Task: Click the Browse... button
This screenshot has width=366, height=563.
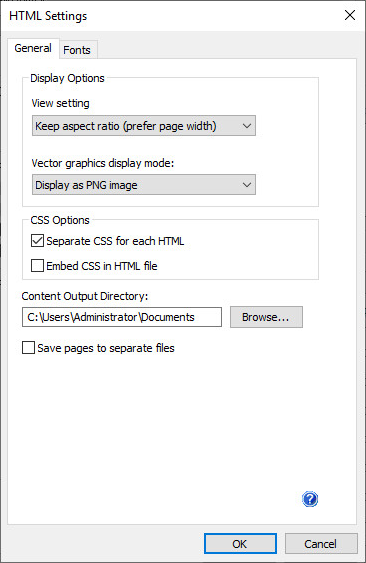Action: [266, 317]
